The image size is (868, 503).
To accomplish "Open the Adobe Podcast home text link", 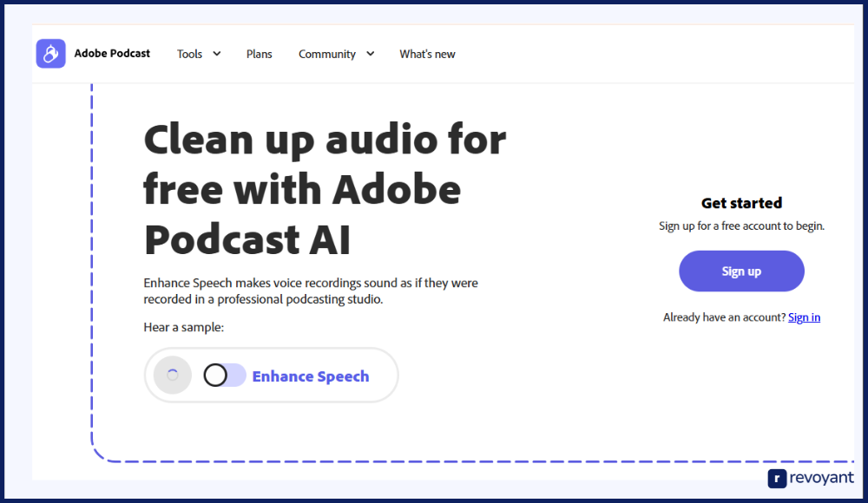I will coord(112,54).
